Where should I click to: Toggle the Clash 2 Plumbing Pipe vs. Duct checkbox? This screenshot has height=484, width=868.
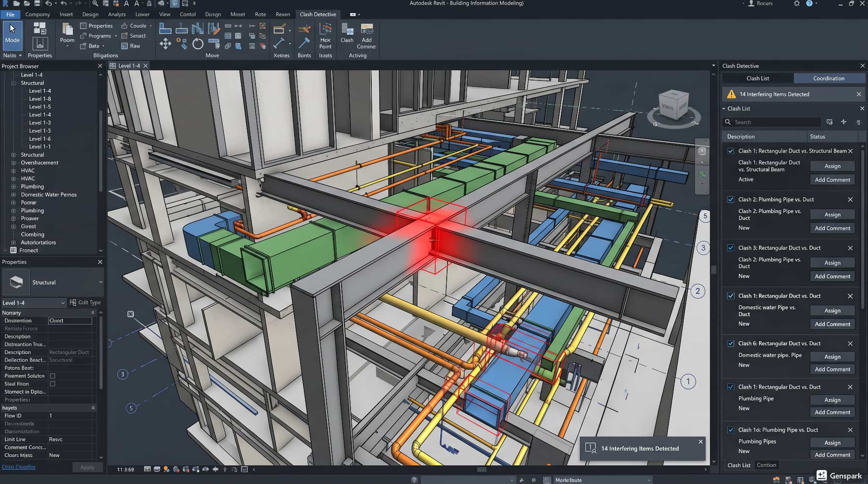click(731, 199)
